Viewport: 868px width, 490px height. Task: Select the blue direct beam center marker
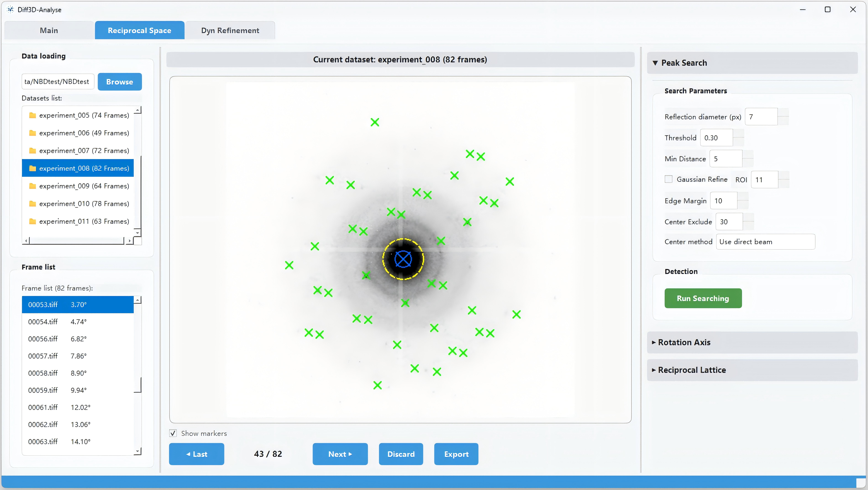[x=403, y=259]
